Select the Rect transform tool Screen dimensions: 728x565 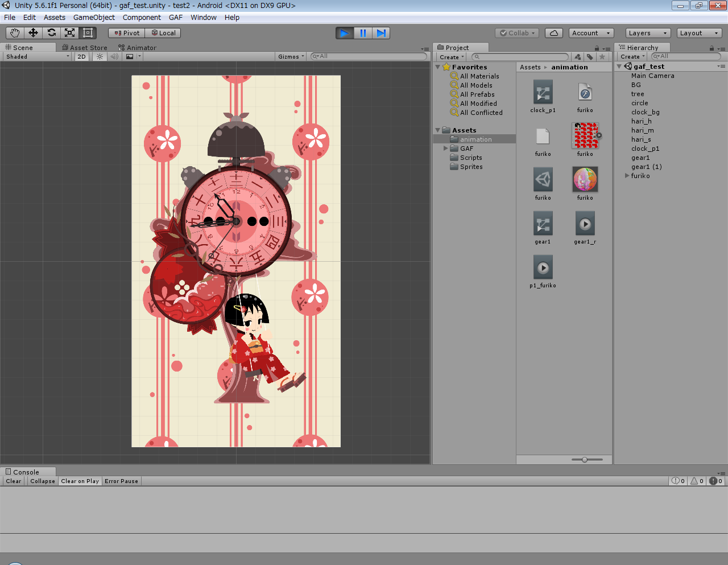[88, 33]
